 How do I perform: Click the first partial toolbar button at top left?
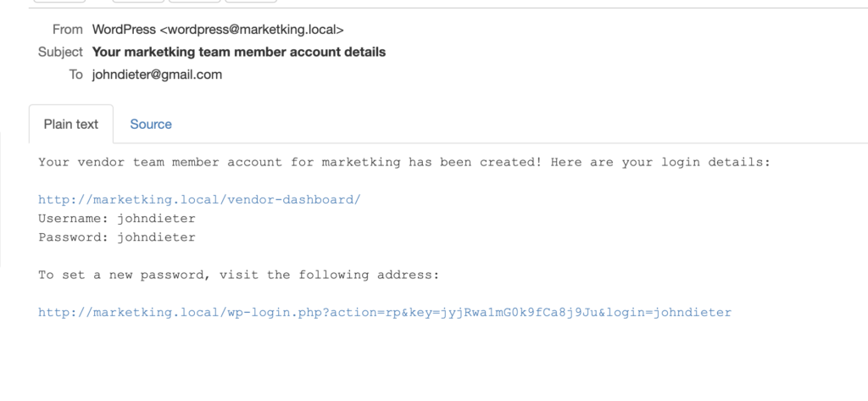coord(60,1)
